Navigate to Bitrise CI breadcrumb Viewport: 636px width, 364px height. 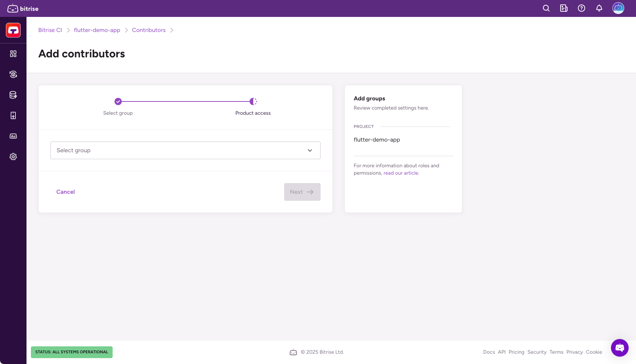pyautogui.click(x=50, y=30)
